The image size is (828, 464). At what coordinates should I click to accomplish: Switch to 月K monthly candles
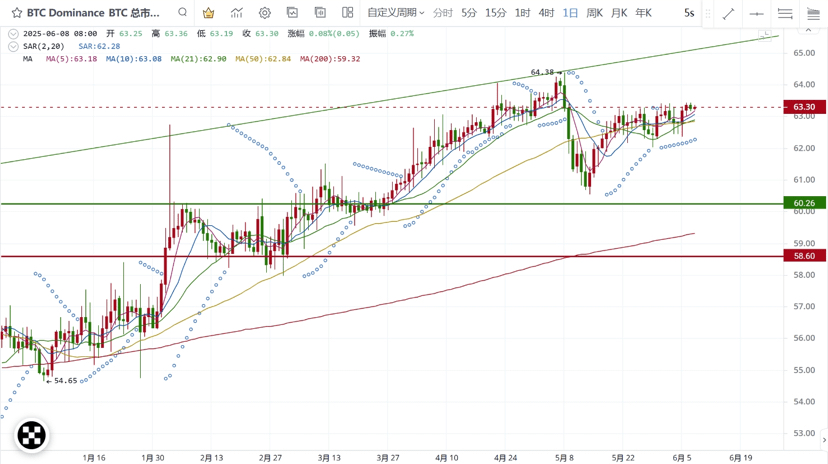619,13
